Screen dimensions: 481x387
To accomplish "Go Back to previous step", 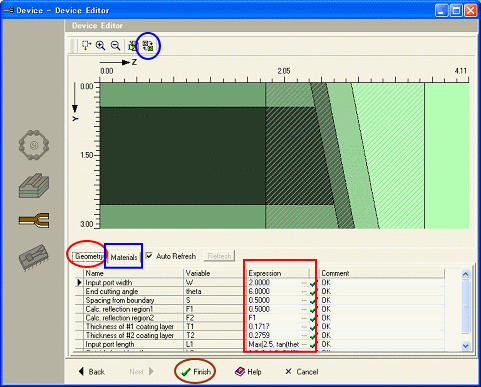I will pos(92,371).
